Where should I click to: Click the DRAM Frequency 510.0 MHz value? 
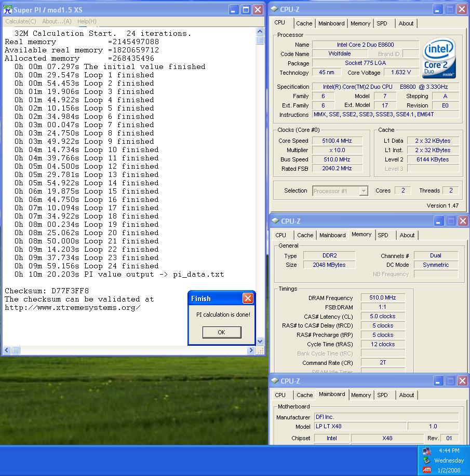click(383, 297)
